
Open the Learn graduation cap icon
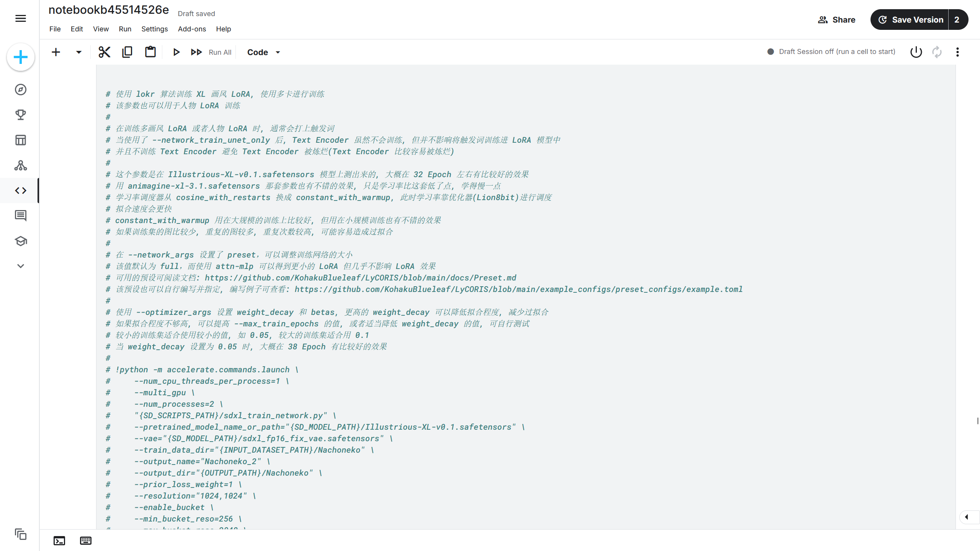(x=21, y=241)
